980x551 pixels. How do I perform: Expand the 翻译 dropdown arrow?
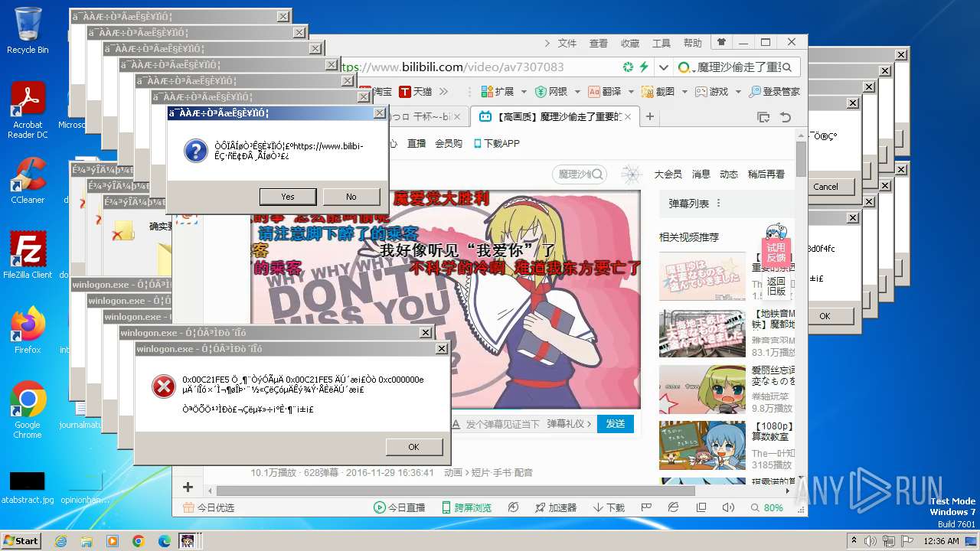pos(631,92)
